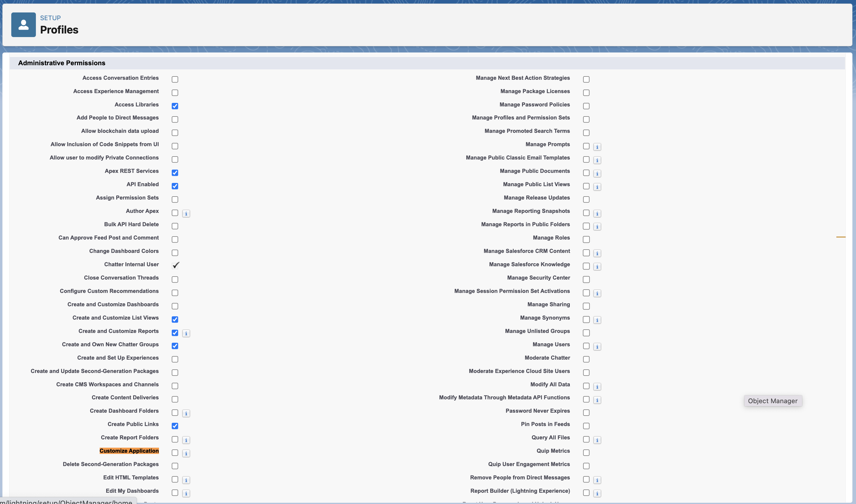The height and width of the screenshot is (504, 856).
Task: Show info for Edit HTML Templates
Action: pyautogui.click(x=186, y=480)
